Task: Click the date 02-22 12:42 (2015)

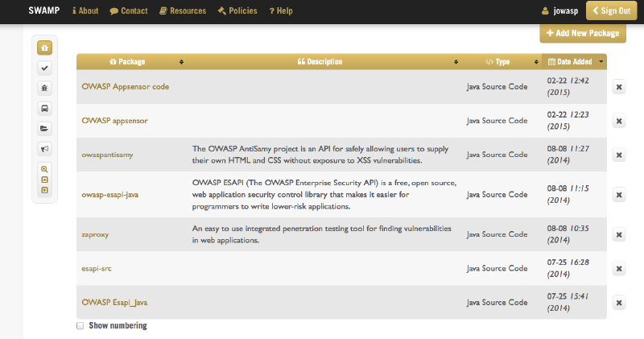Action: pos(568,86)
